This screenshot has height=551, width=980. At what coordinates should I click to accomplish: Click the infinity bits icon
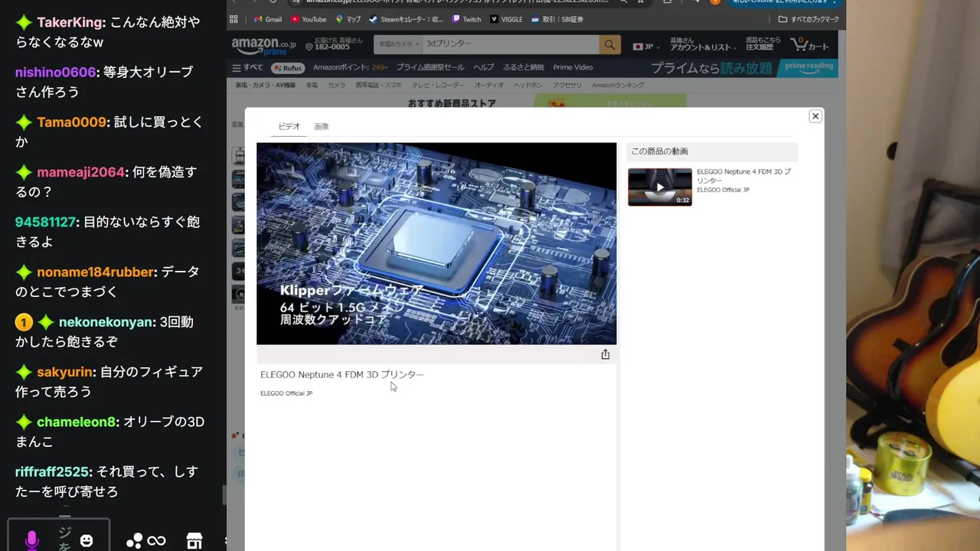[x=156, y=541]
